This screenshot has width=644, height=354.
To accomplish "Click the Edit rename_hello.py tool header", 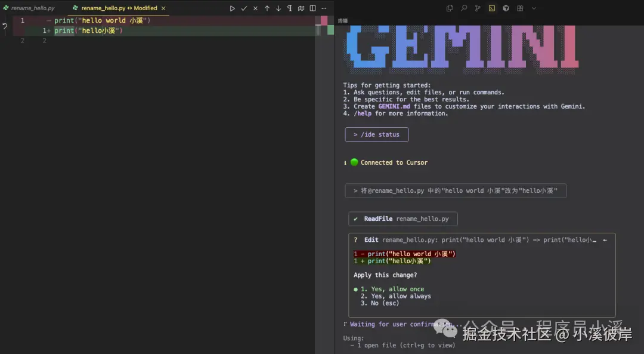I will (480, 240).
